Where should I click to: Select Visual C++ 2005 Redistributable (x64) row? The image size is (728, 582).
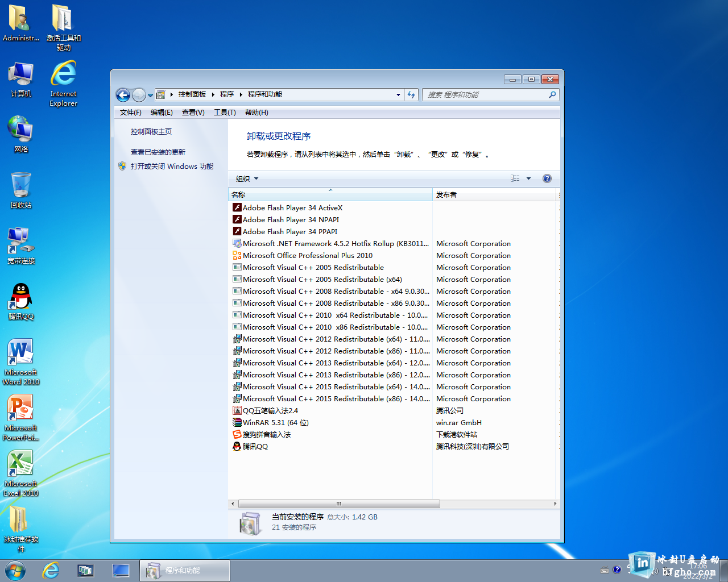tap(393, 280)
